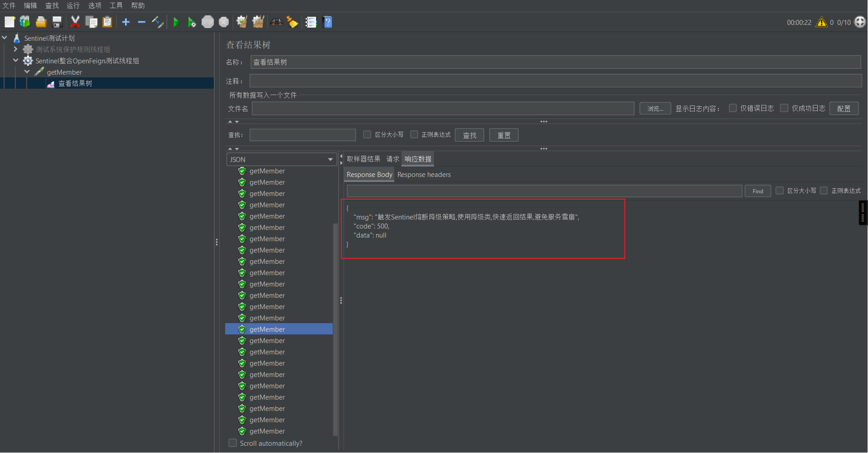
Task: Open the blue Help book icon
Action: pyautogui.click(x=328, y=22)
